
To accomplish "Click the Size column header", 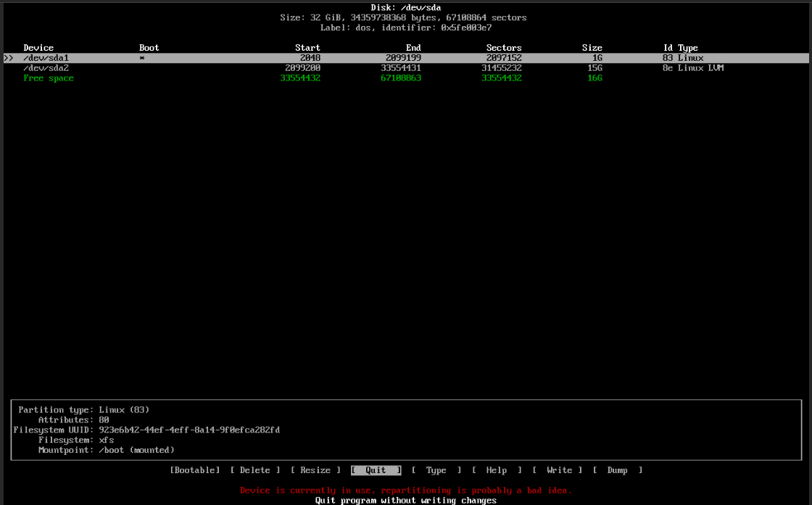I will pos(592,48).
